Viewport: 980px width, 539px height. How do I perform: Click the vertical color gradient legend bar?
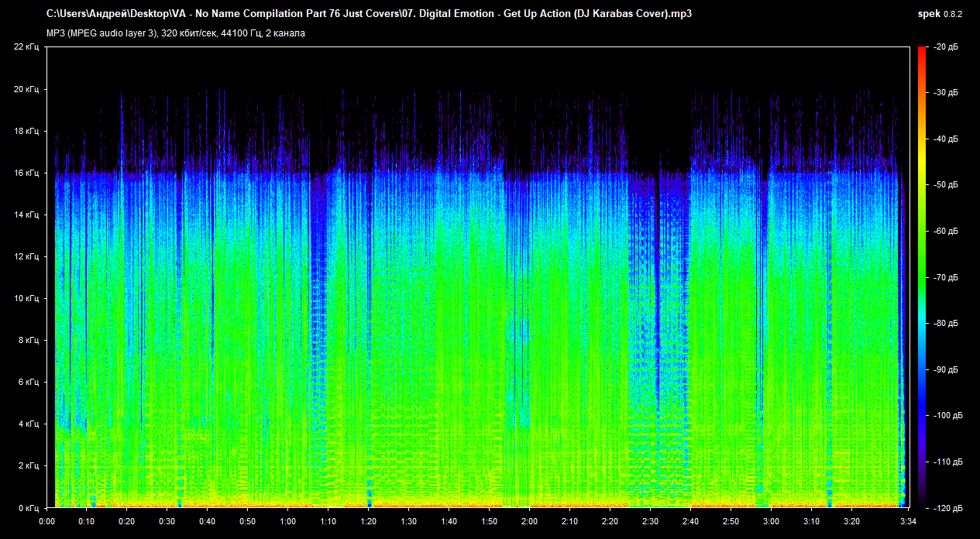click(922, 277)
